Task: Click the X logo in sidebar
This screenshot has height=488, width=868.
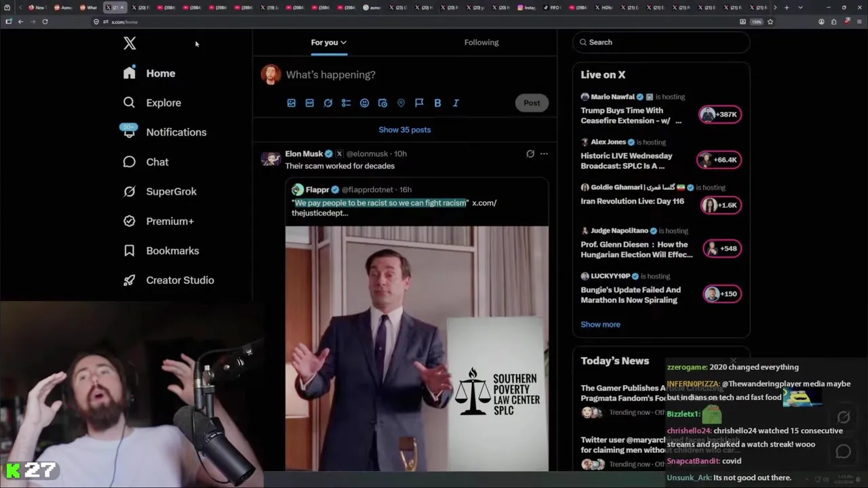Action: coord(130,43)
